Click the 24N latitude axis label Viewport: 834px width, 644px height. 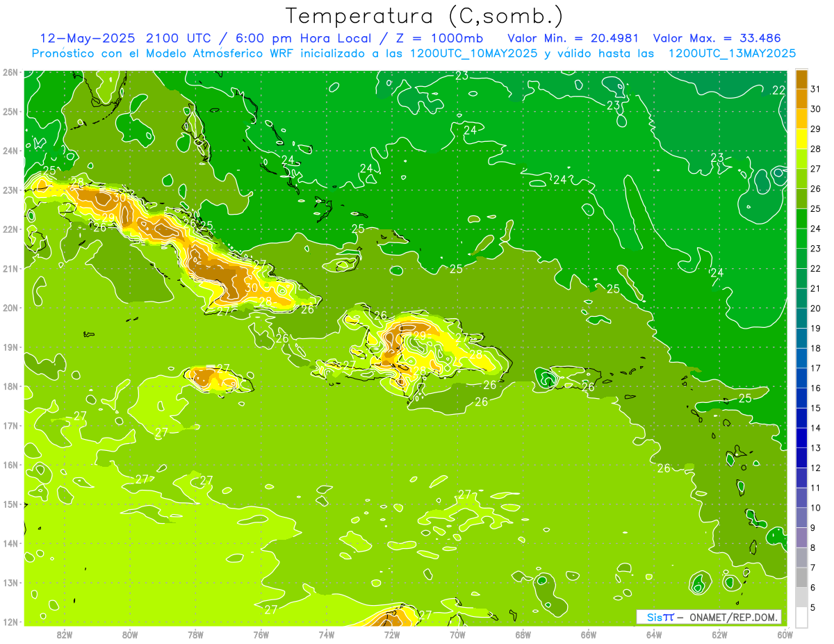click(10, 151)
